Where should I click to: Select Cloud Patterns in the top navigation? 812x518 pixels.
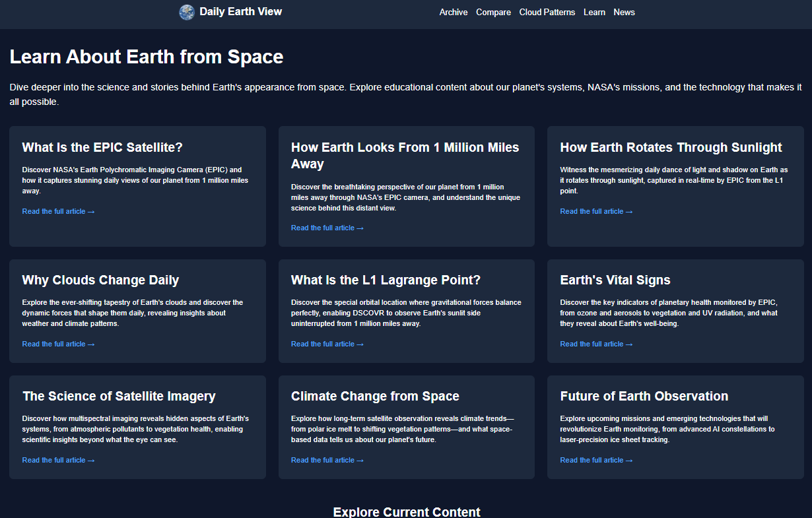click(547, 13)
